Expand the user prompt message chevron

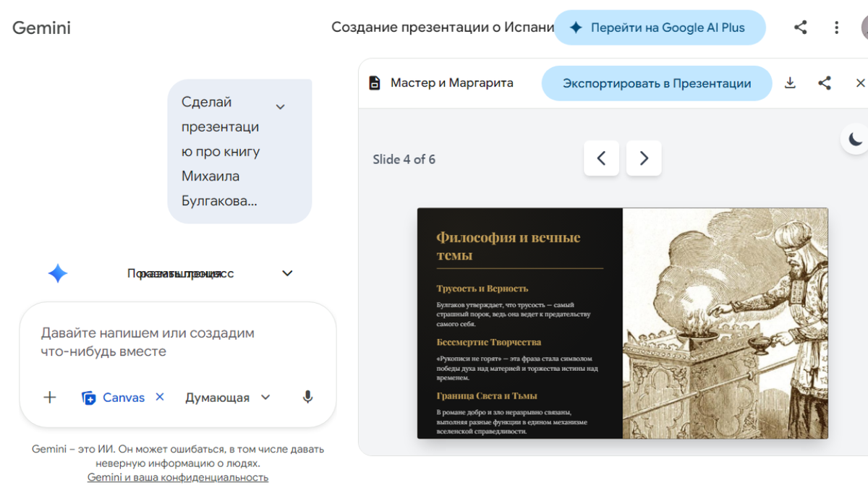(x=281, y=107)
